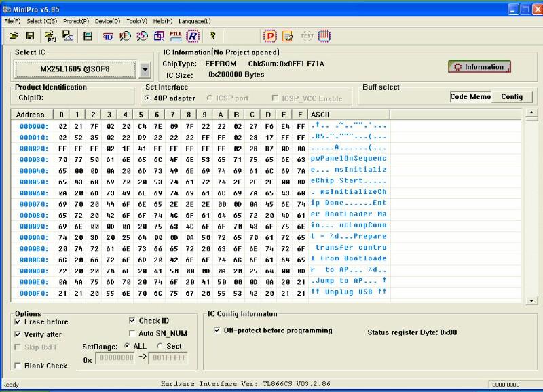The width and height of the screenshot is (543, 392).
Task: Click the range start address field 00000000
Action: click(x=116, y=357)
